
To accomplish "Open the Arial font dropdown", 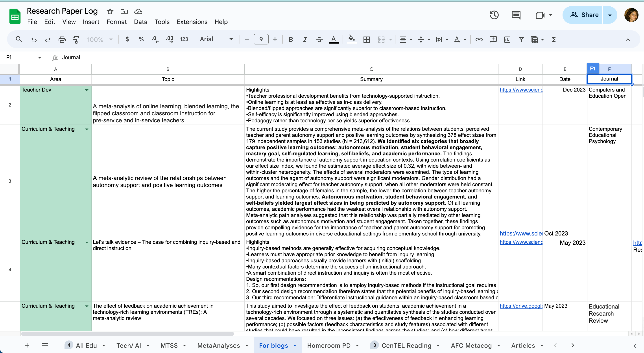I will (216, 39).
